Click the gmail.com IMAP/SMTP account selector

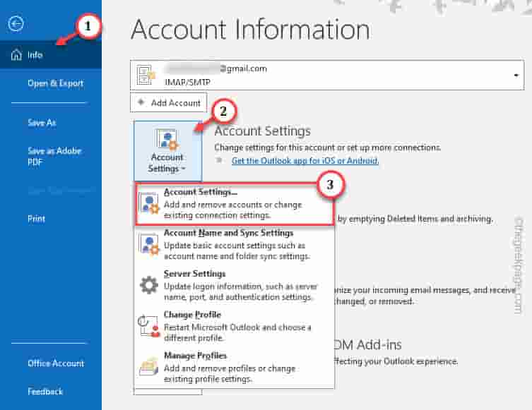tap(327, 75)
